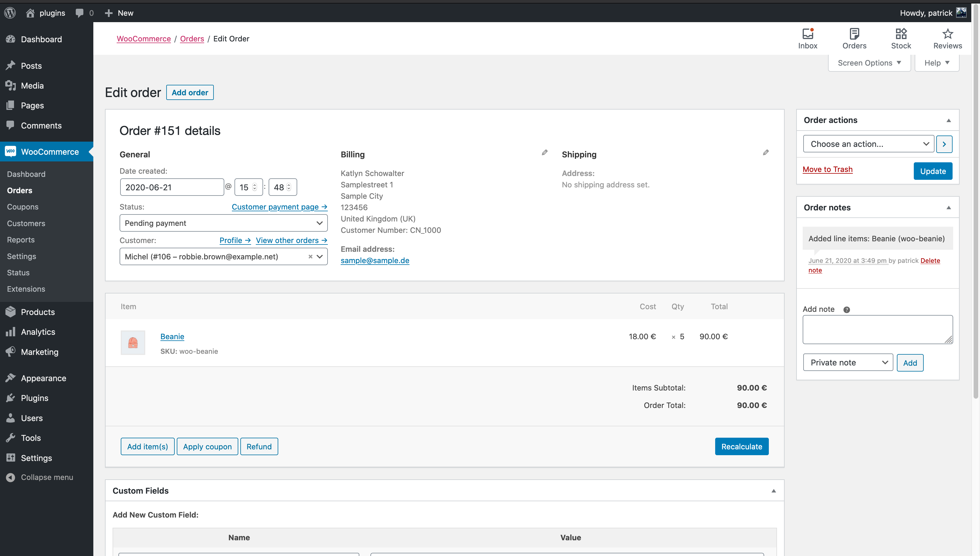The width and height of the screenshot is (980, 556).
Task: Click the Refund button
Action: [x=259, y=446]
